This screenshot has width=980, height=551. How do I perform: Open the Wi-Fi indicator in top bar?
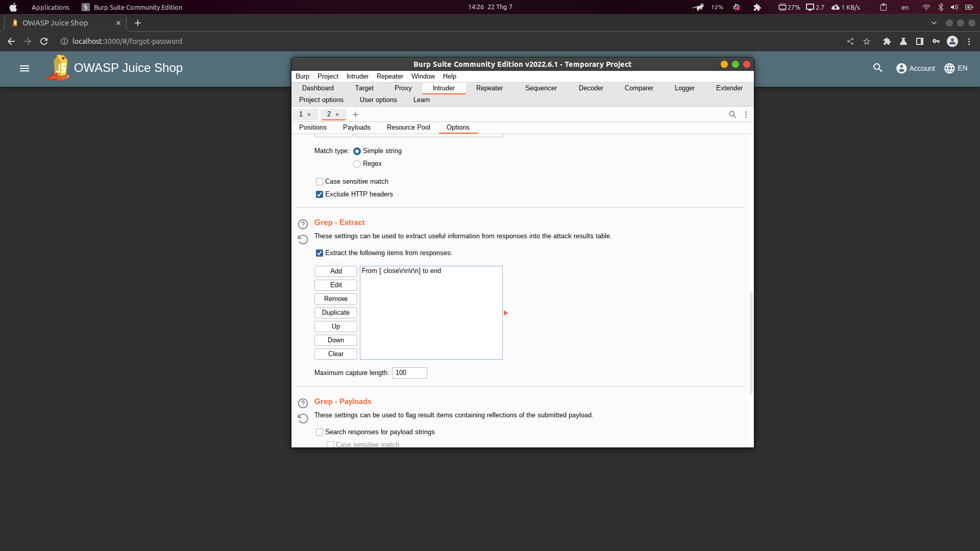pos(926,7)
